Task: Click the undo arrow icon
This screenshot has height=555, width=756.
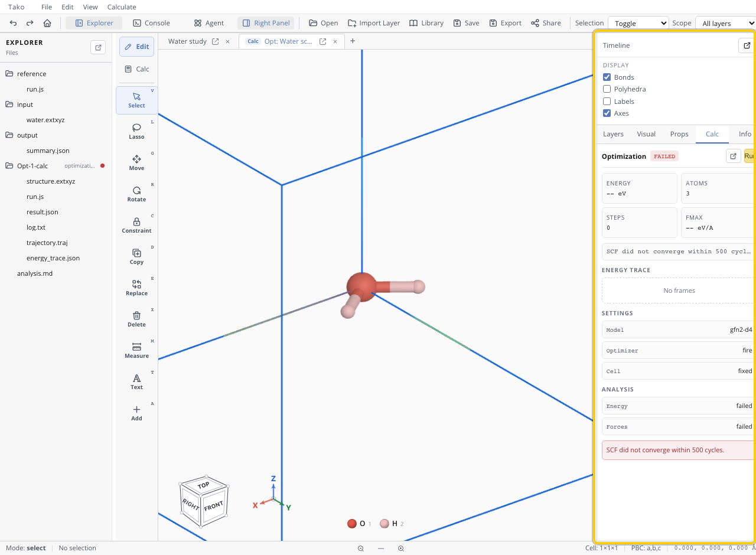Action: point(13,23)
